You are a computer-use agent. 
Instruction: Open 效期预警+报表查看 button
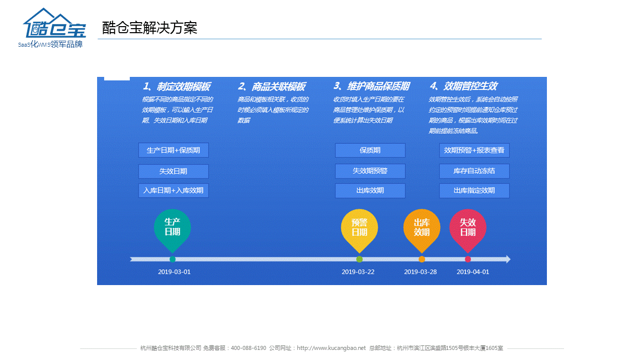pos(474,150)
